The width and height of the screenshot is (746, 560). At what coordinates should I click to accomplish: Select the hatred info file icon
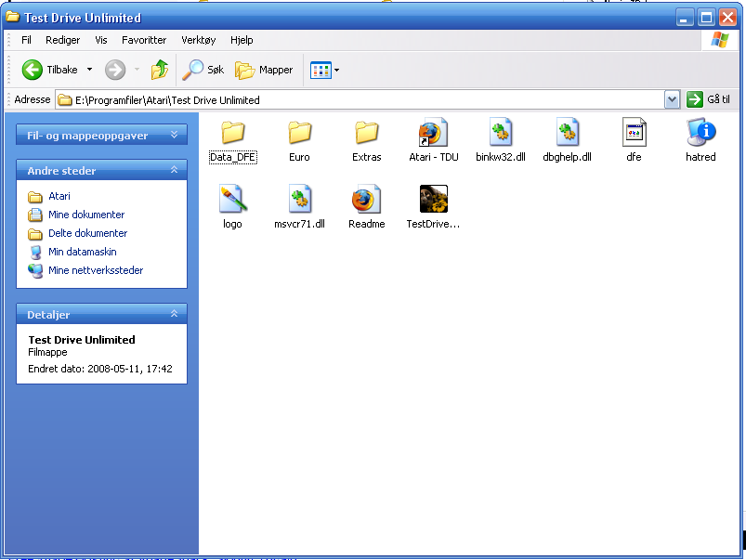click(700, 132)
